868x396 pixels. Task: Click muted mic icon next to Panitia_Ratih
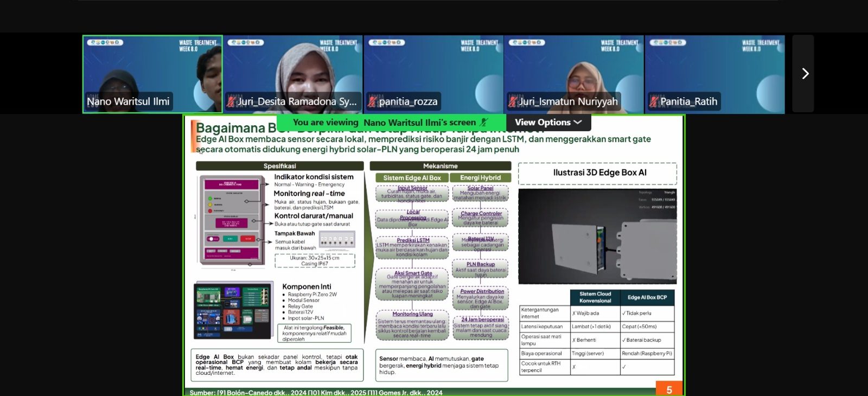[654, 101]
